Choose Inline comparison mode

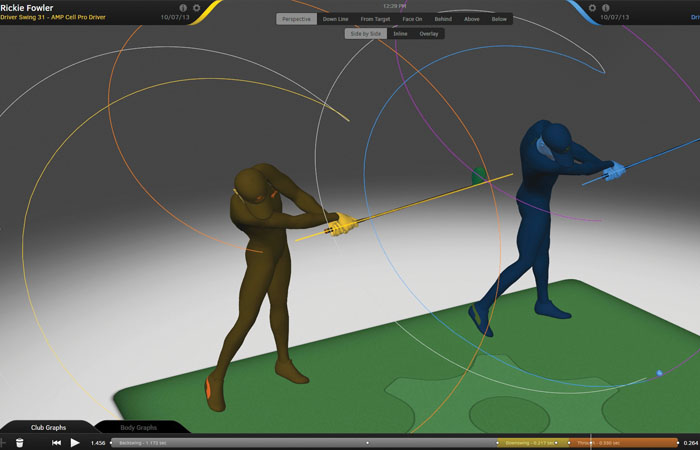point(400,34)
